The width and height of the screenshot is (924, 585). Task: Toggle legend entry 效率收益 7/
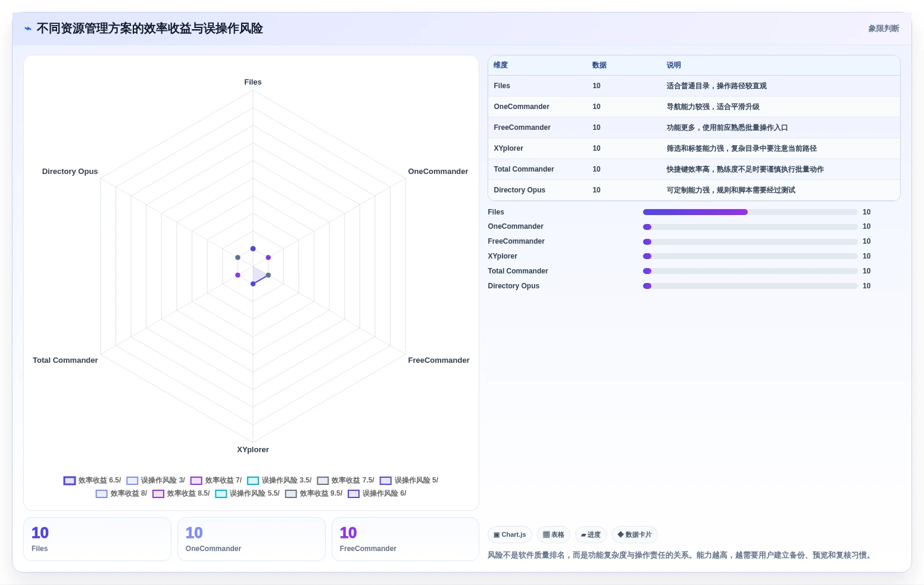point(216,480)
